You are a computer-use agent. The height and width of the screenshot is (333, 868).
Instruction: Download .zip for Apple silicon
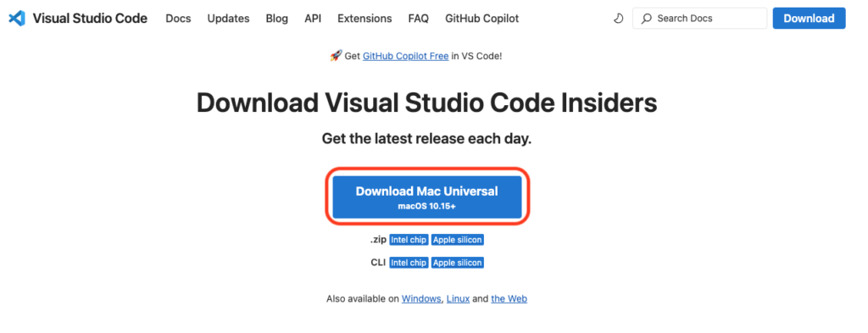(x=458, y=240)
